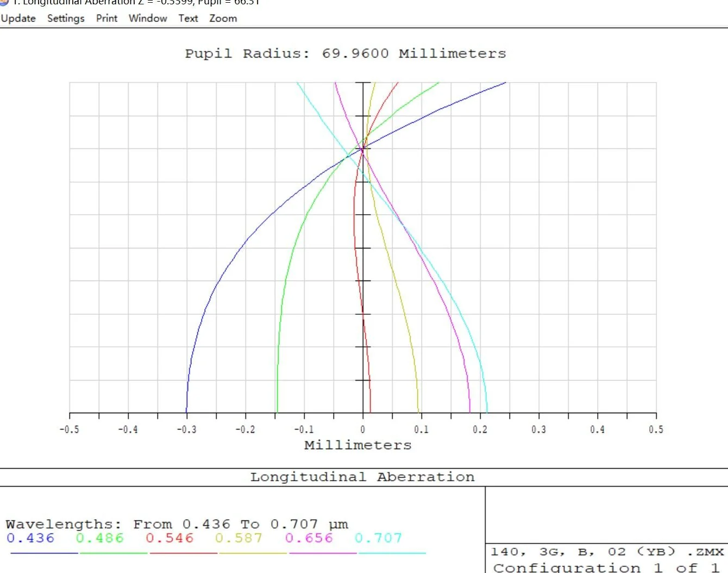The width and height of the screenshot is (728, 573).
Task: Click the -0.3 axis label
Action: [186, 429]
